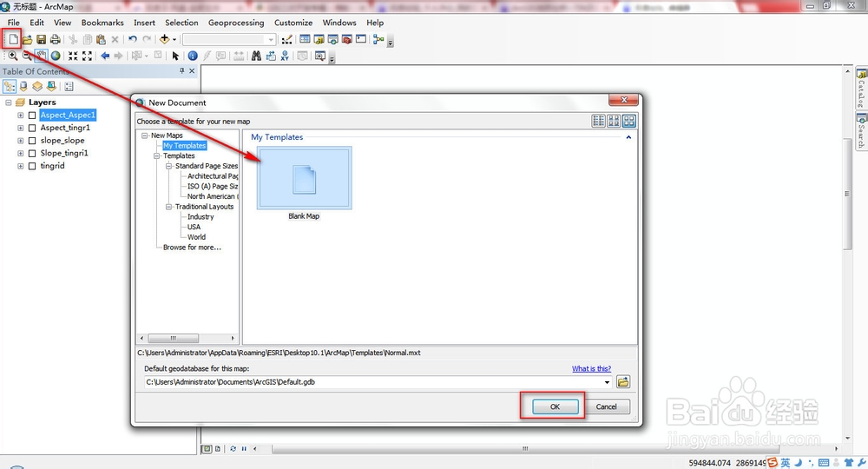The width and height of the screenshot is (868, 469).
Task: Open the Insert menu
Action: (144, 23)
